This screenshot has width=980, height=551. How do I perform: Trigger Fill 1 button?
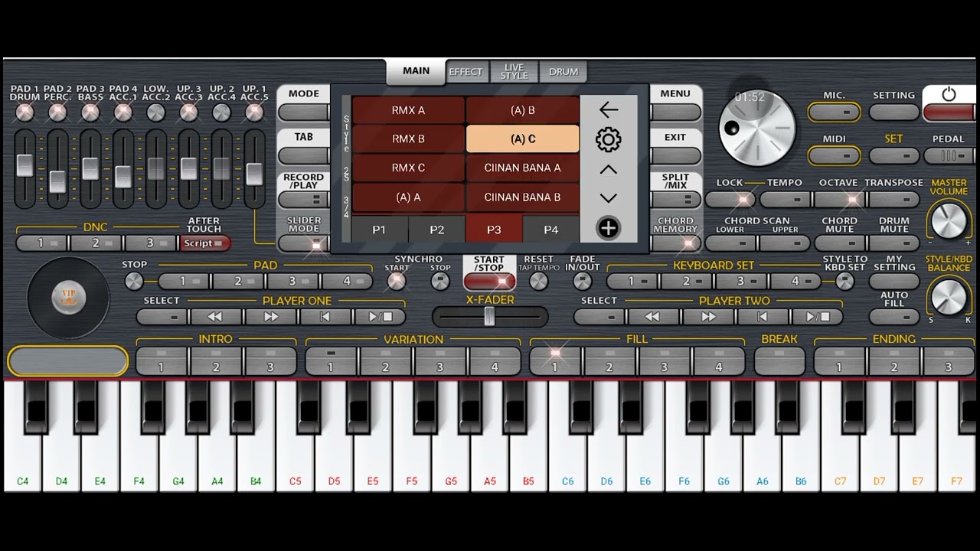556,361
